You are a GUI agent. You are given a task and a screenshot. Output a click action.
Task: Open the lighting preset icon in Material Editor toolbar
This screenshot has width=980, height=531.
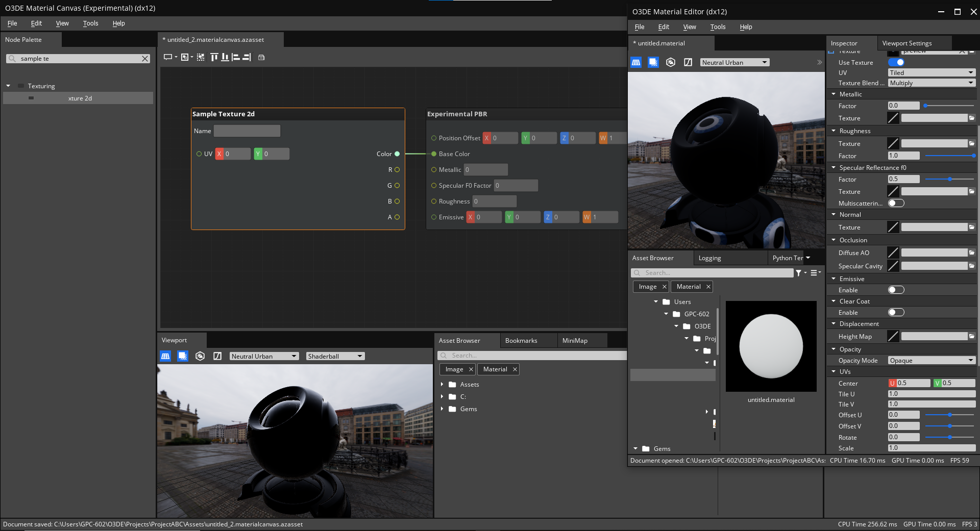pos(670,62)
